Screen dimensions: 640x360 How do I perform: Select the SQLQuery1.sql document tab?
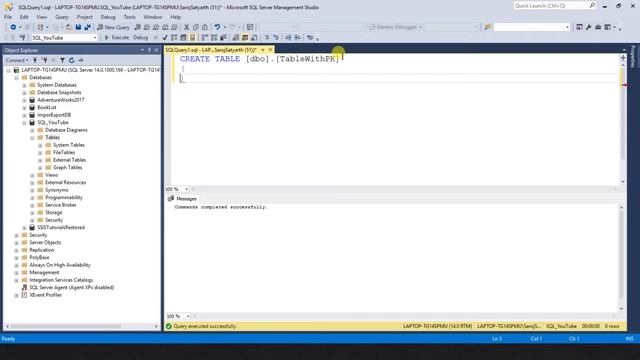pos(211,50)
